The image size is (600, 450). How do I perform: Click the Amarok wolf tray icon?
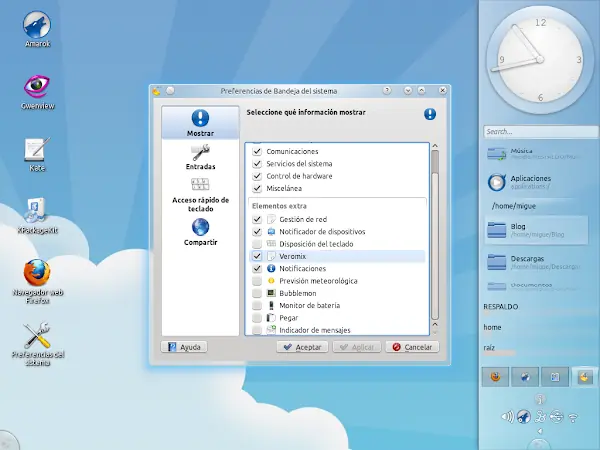[523, 417]
